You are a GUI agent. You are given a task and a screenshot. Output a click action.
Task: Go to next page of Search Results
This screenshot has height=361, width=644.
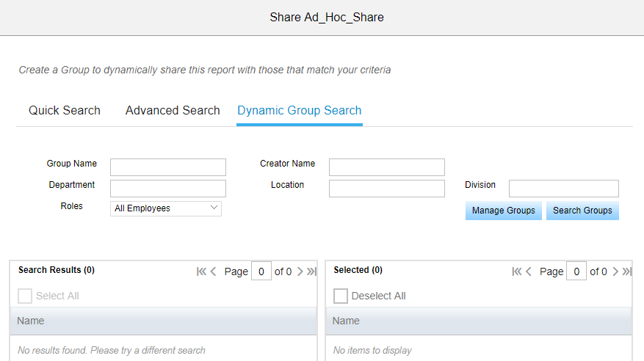[x=300, y=271]
